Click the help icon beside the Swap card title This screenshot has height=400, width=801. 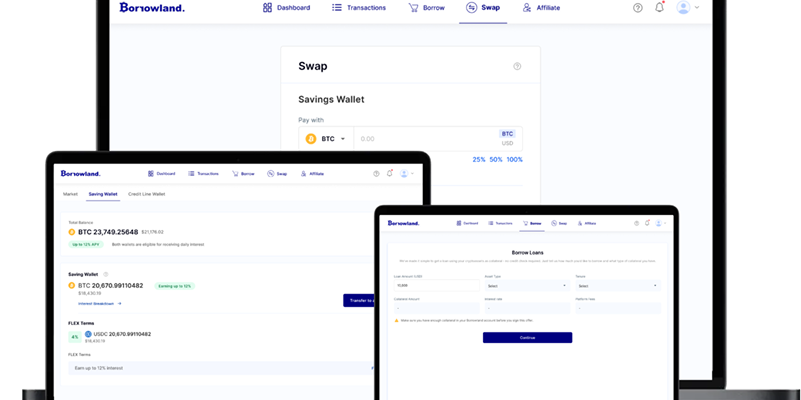coord(517,67)
